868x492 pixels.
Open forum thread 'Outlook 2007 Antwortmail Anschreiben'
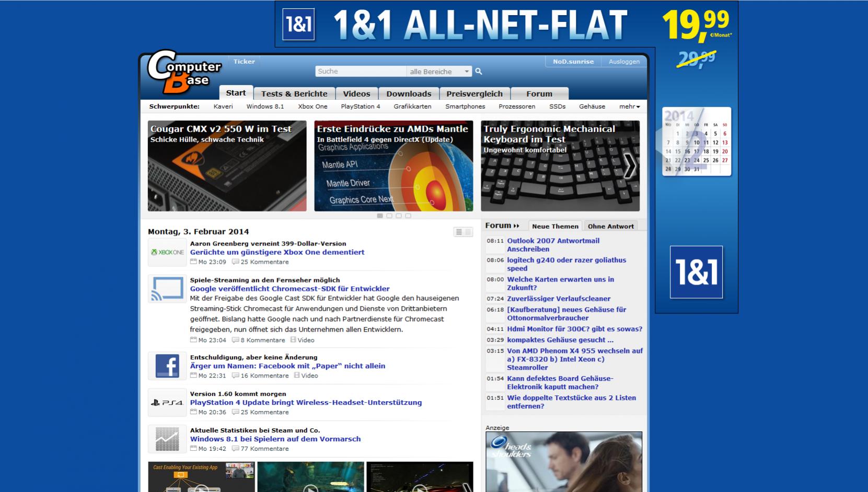tap(553, 245)
